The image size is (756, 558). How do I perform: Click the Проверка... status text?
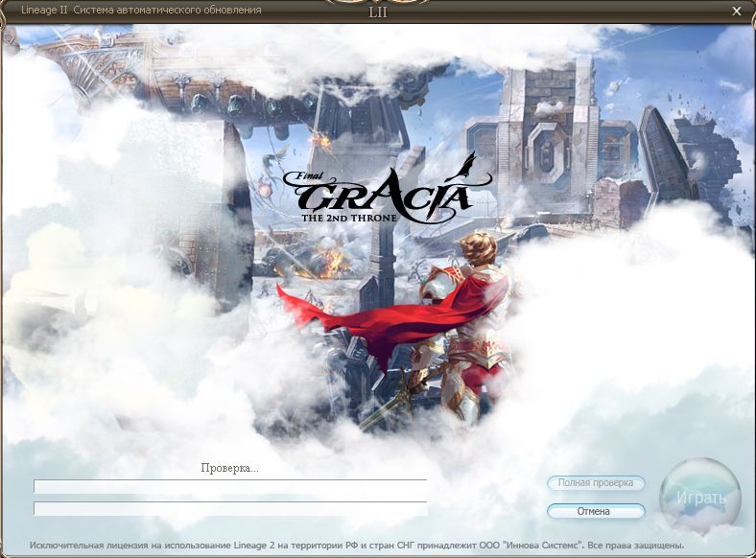tap(229, 468)
